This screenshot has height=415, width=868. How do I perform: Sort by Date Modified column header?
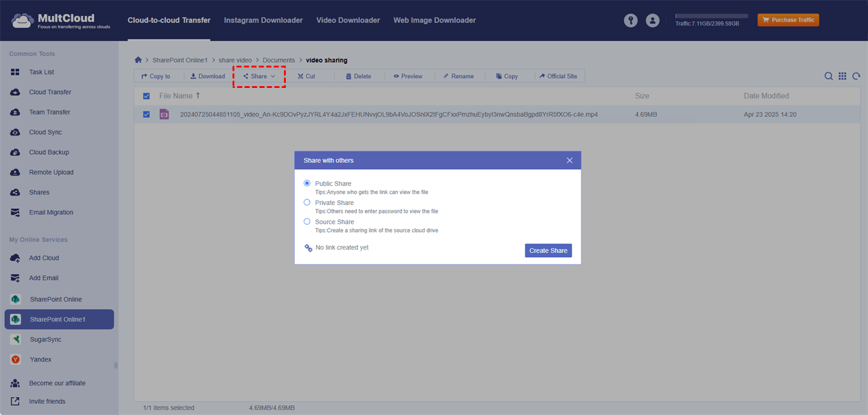(766, 96)
